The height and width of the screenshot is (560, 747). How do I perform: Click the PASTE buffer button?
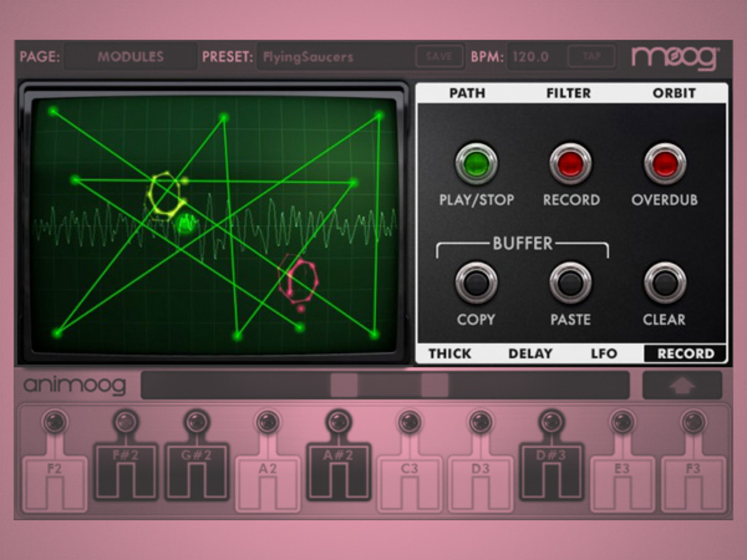(570, 283)
